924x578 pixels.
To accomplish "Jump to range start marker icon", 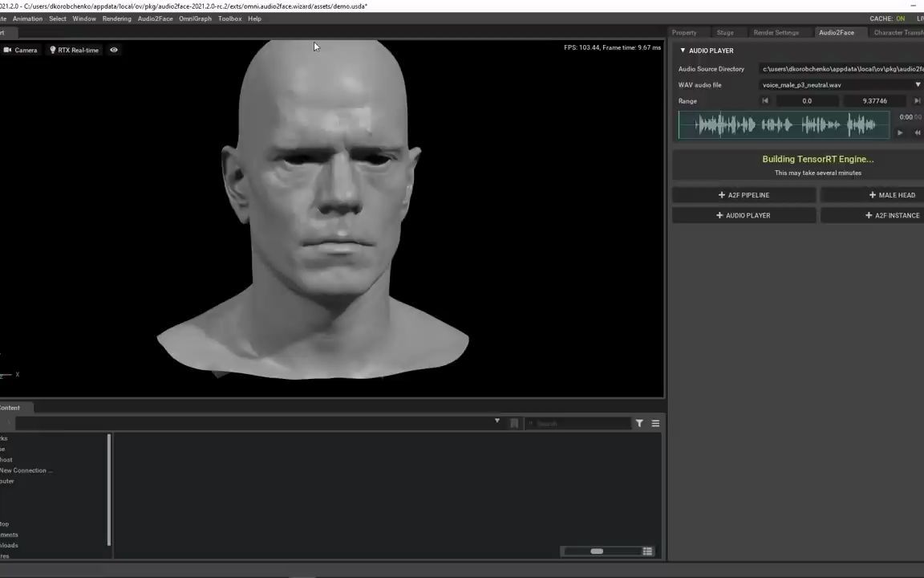I will click(765, 101).
